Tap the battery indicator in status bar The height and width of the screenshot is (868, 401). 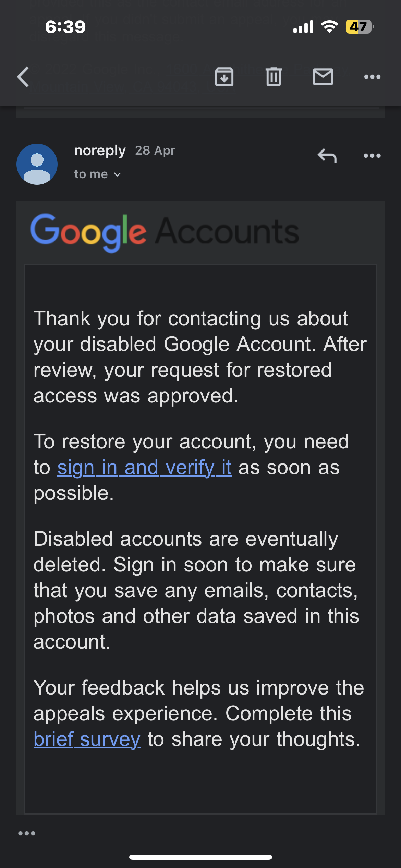click(360, 27)
